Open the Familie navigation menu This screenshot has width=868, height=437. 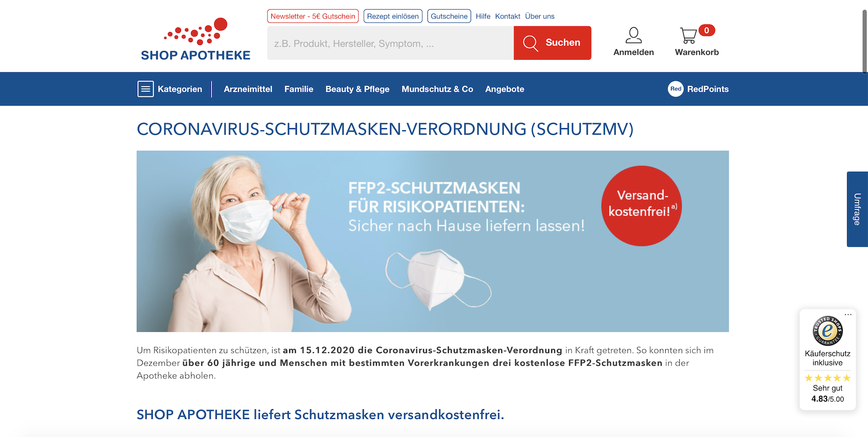[299, 89]
